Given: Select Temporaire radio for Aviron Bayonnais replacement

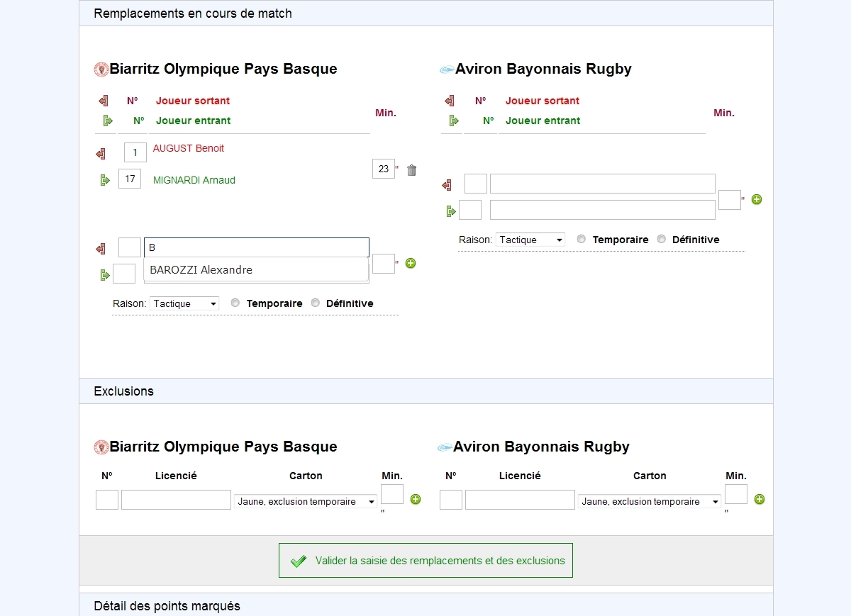Looking at the screenshot, I should [582, 239].
